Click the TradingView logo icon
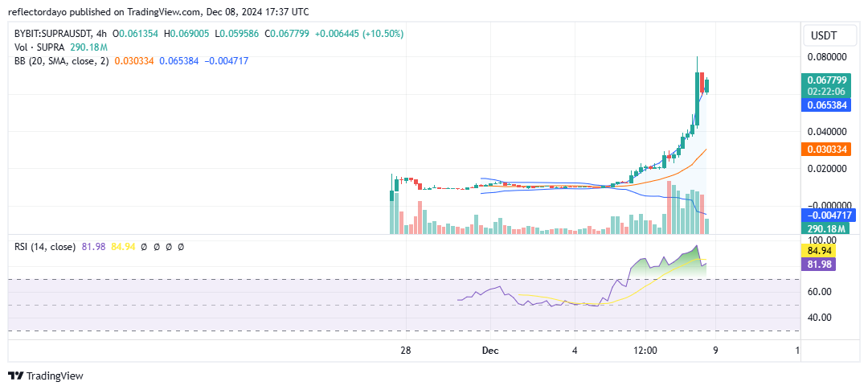 coord(16,376)
